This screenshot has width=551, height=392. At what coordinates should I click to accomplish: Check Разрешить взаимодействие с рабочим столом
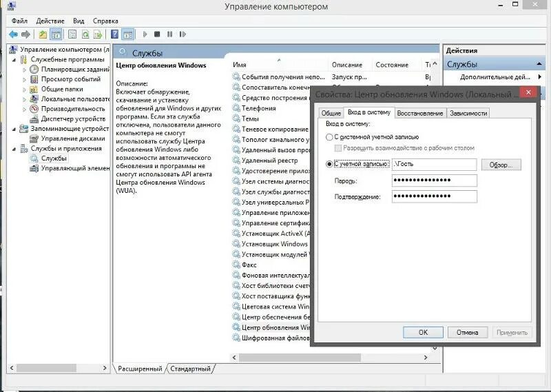pyautogui.click(x=338, y=148)
